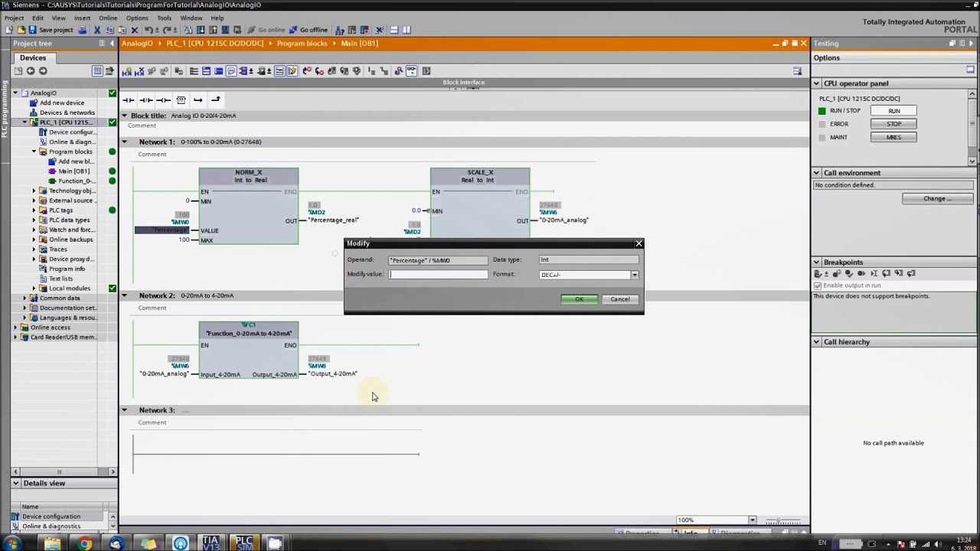Select the Devices tab

click(x=33, y=58)
